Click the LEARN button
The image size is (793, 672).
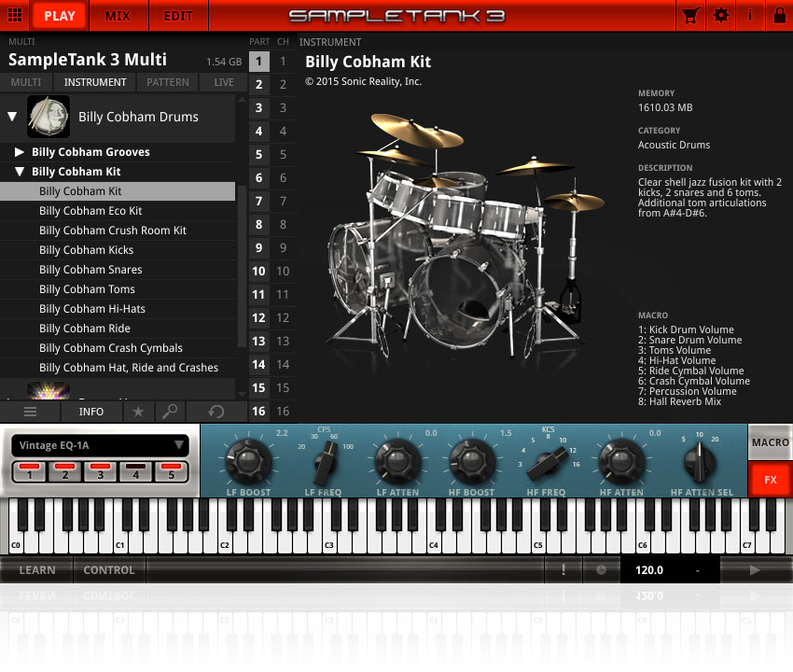(x=37, y=569)
